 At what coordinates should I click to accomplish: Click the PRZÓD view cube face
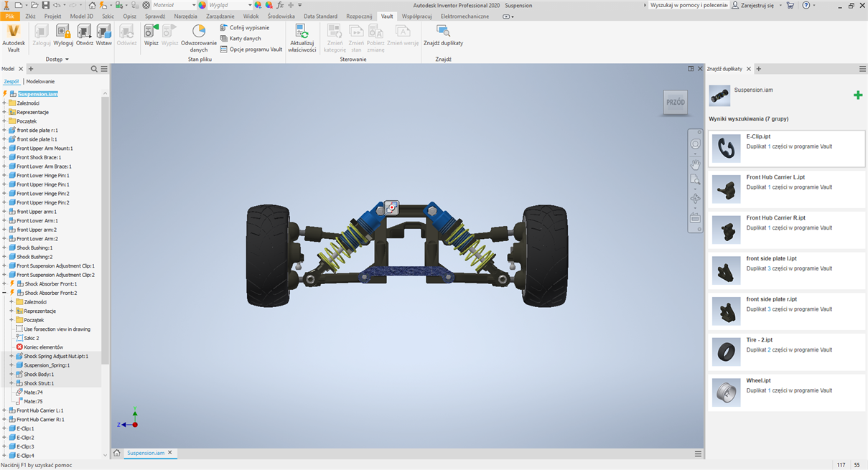675,103
